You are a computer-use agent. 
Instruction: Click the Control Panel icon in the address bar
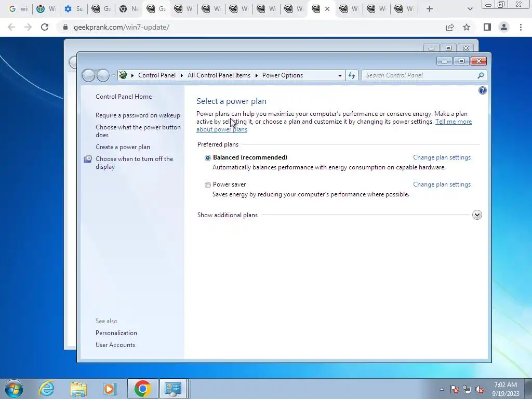tap(123, 75)
